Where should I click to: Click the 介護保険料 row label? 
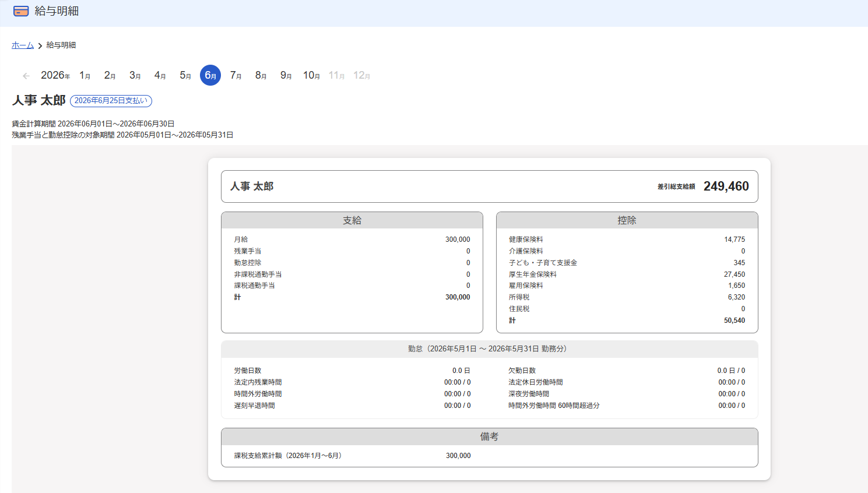tap(526, 251)
